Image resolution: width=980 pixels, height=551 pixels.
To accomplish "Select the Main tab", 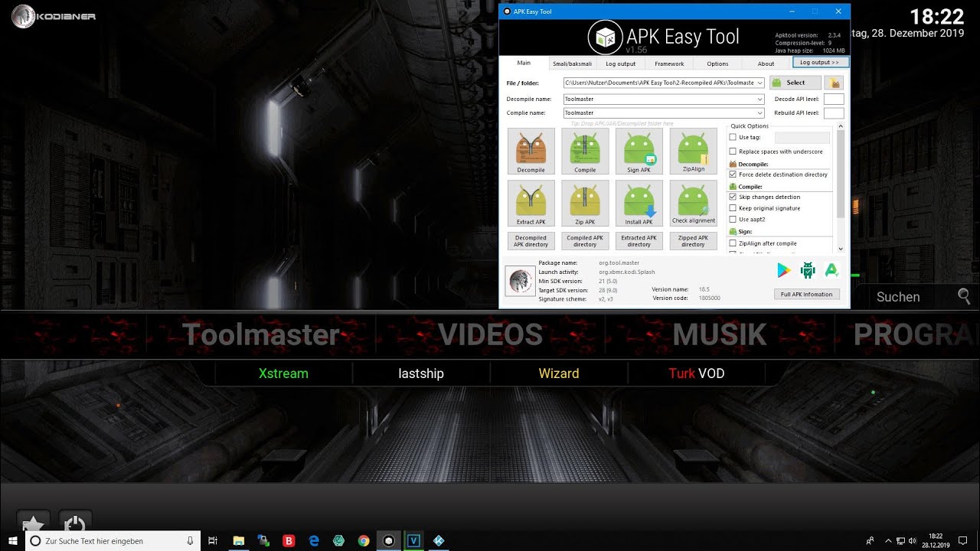I will click(524, 63).
